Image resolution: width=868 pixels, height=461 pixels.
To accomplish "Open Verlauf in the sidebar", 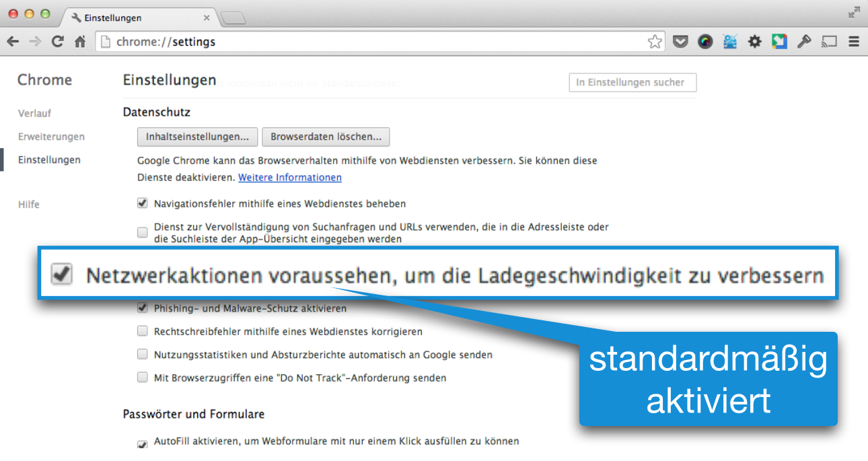I will 34,113.
